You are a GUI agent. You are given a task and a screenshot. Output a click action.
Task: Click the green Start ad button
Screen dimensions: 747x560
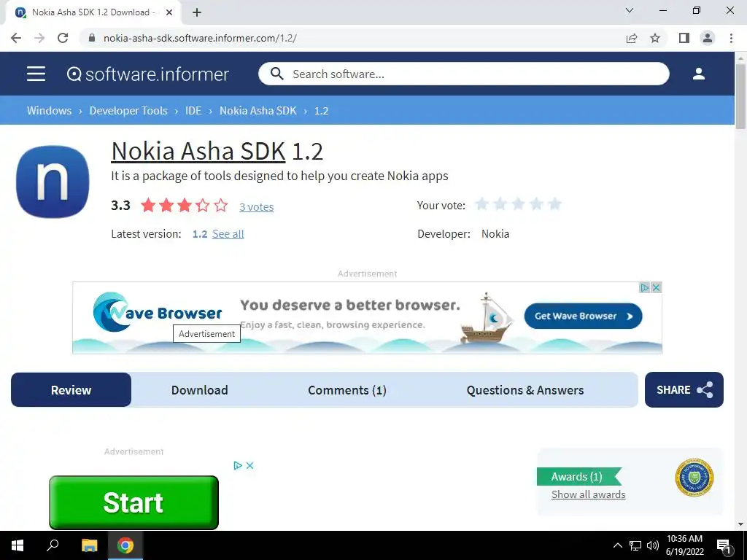click(134, 502)
